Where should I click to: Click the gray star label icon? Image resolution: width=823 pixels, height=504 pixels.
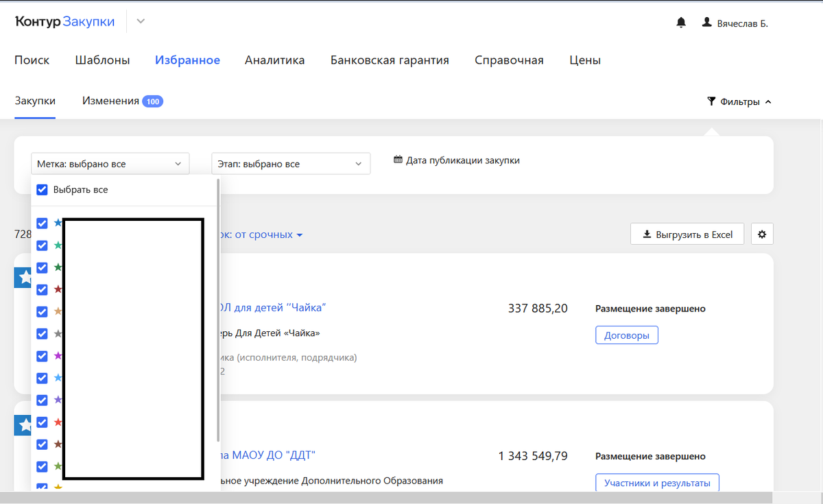[58, 334]
